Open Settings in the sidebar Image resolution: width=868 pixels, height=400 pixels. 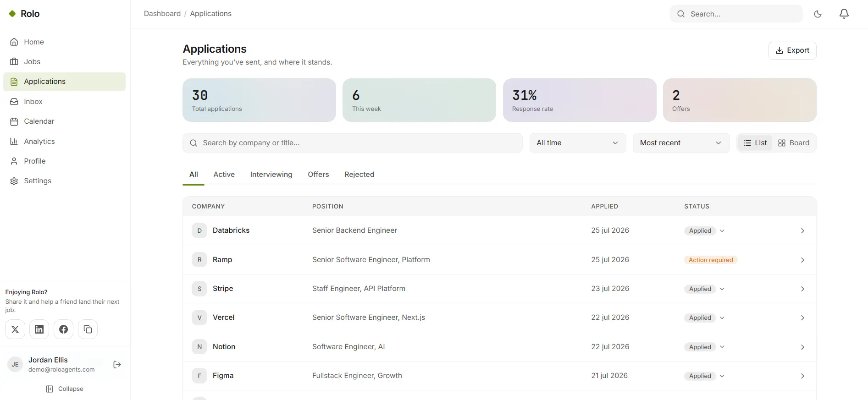coord(64,181)
